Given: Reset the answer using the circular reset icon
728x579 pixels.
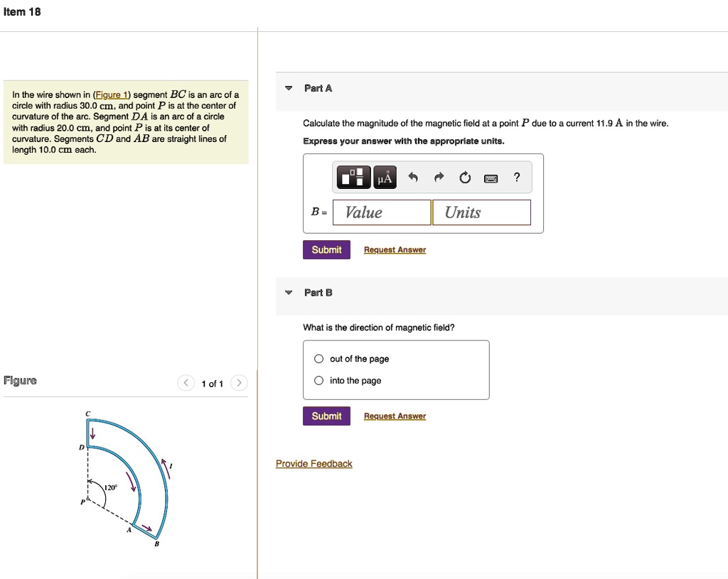Looking at the screenshot, I should coord(465,178).
